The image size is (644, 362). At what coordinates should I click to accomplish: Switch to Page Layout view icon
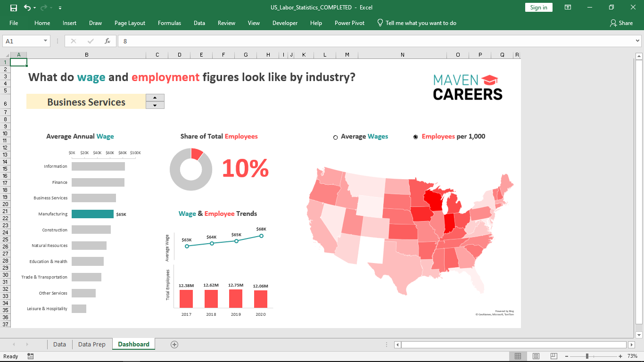pyautogui.click(x=536, y=356)
